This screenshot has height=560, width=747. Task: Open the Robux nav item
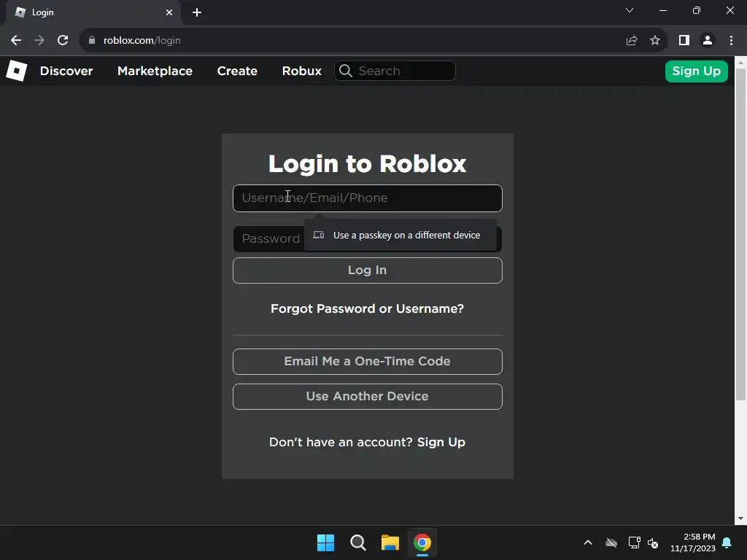(301, 71)
